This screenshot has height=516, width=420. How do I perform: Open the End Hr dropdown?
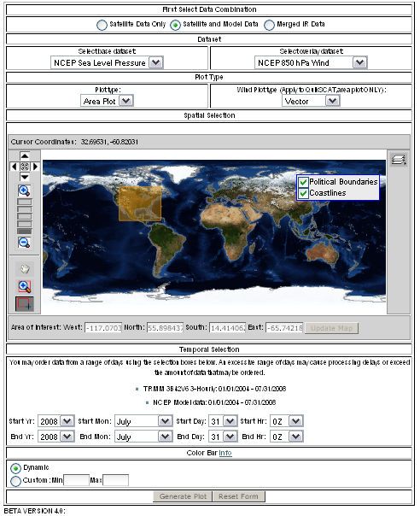tap(287, 437)
